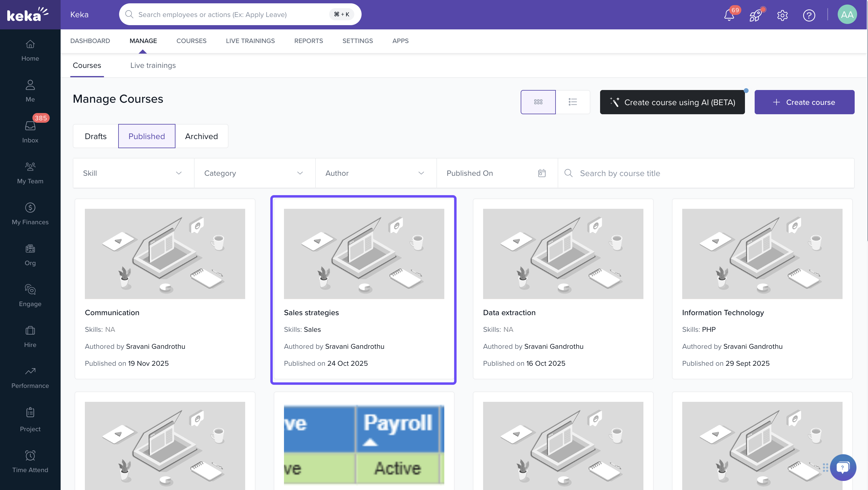Show Archived courses filter
The image size is (868, 490).
[x=201, y=136]
